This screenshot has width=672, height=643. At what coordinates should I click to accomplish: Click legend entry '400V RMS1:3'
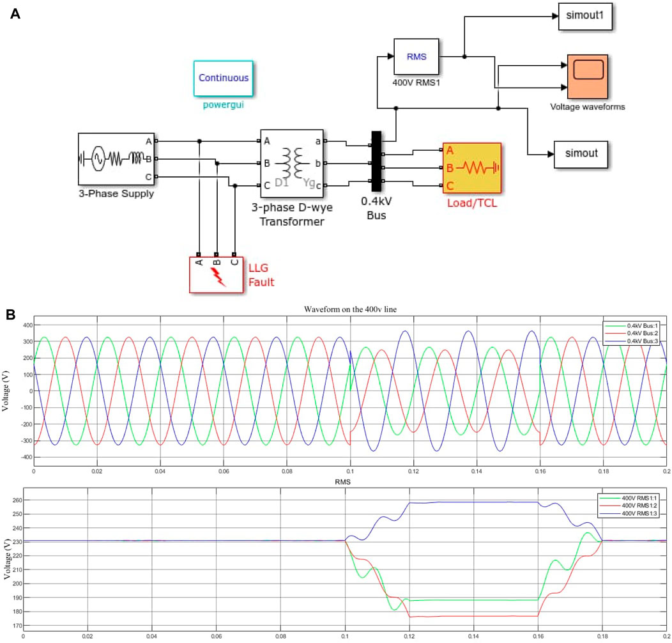pos(628,513)
